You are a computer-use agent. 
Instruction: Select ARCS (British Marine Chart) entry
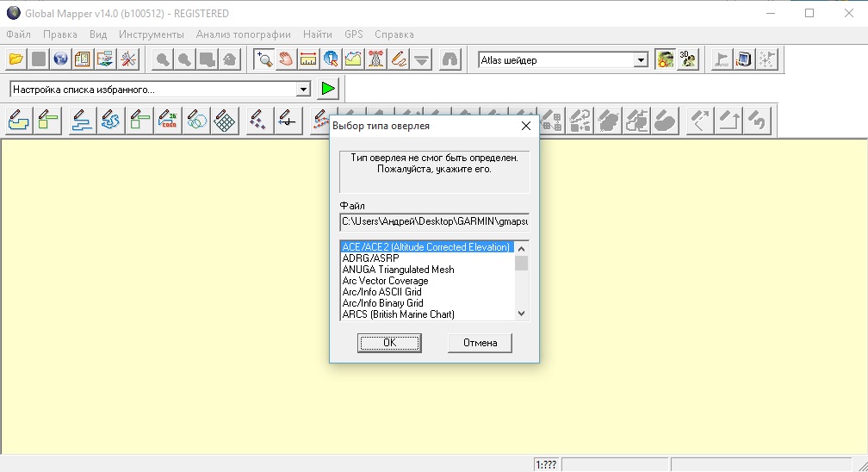(427, 314)
